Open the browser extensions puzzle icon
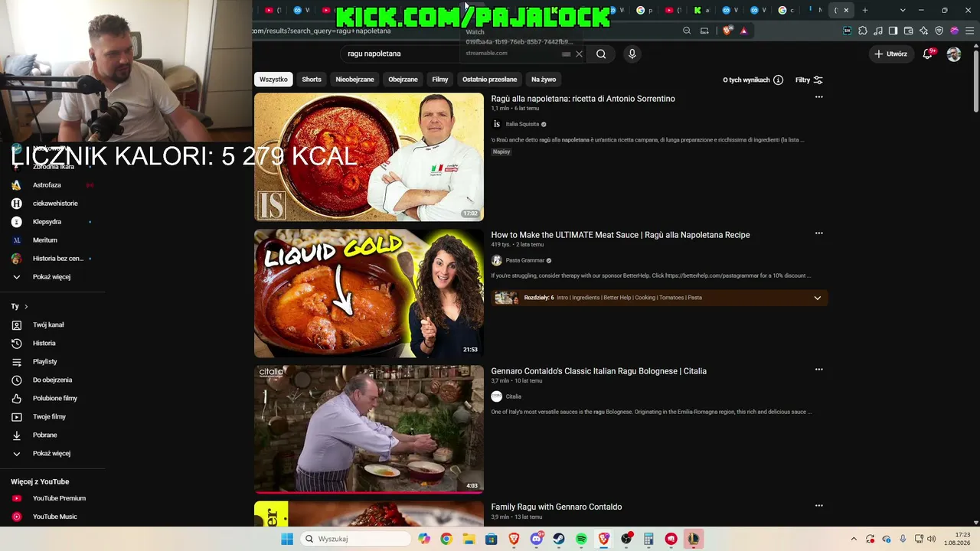Viewport: 980px width, 551px height. point(863,31)
